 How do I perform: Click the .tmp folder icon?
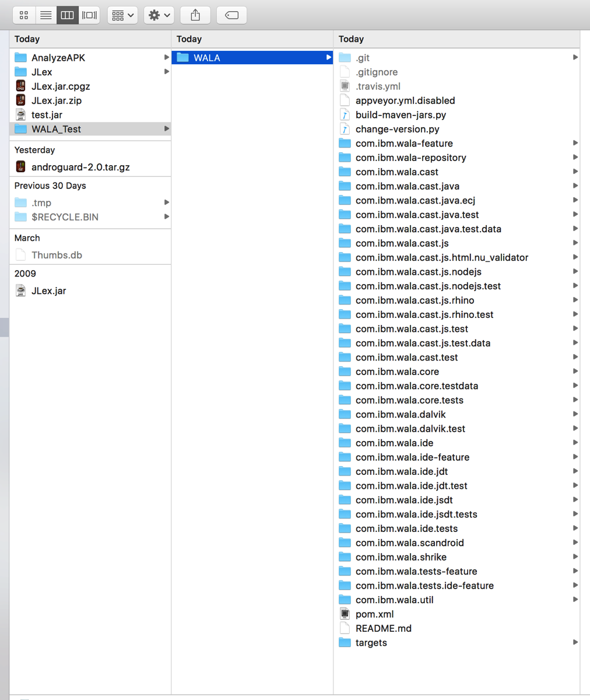(21, 202)
